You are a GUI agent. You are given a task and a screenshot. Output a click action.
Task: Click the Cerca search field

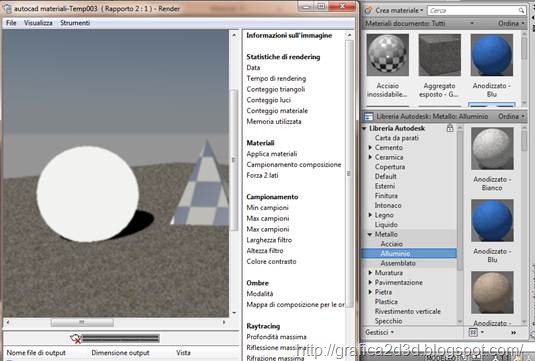[x=473, y=11]
